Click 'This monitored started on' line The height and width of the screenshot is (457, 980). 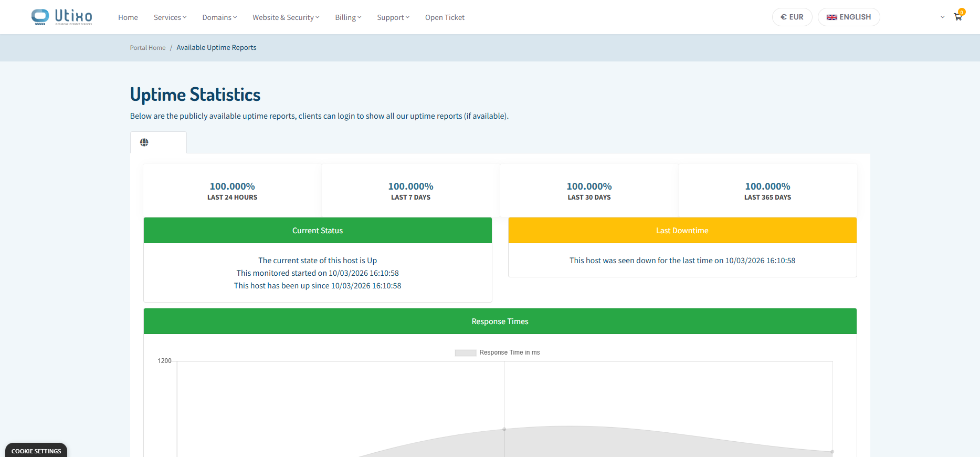pos(318,273)
